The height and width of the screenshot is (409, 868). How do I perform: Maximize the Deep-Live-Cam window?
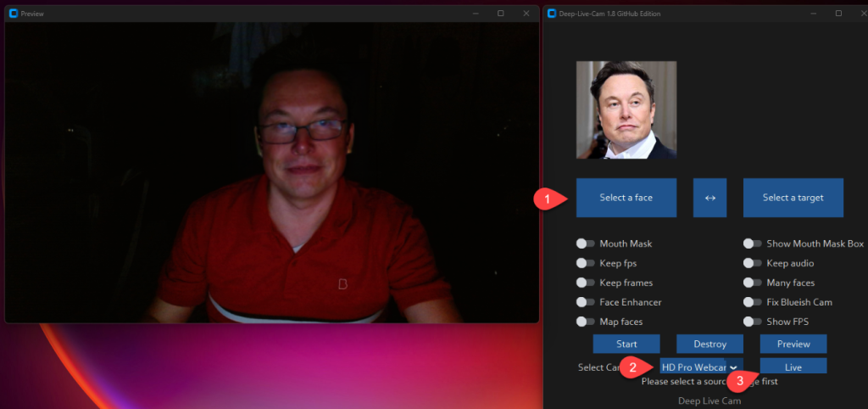pos(838,14)
